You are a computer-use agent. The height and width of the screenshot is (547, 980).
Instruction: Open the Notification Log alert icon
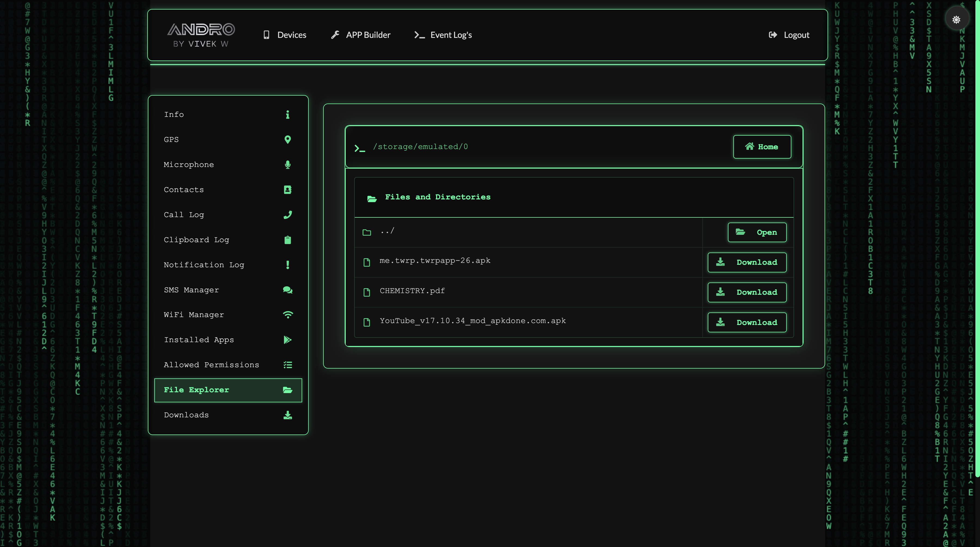pos(288,265)
